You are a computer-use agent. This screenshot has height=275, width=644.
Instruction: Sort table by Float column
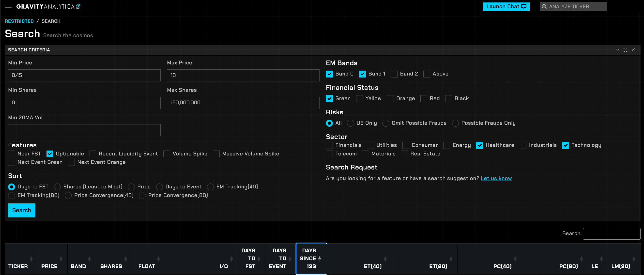158,259
